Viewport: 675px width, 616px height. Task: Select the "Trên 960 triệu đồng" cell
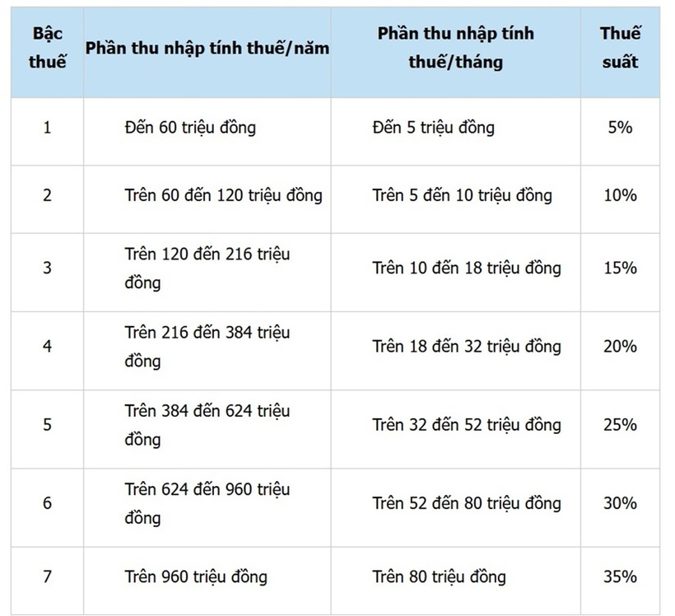tap(196, 576)
